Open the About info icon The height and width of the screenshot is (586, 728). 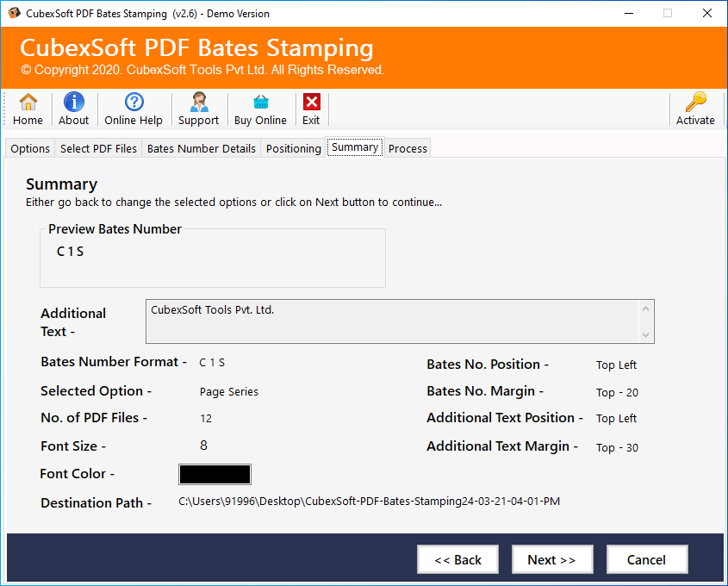pos(74,103)
